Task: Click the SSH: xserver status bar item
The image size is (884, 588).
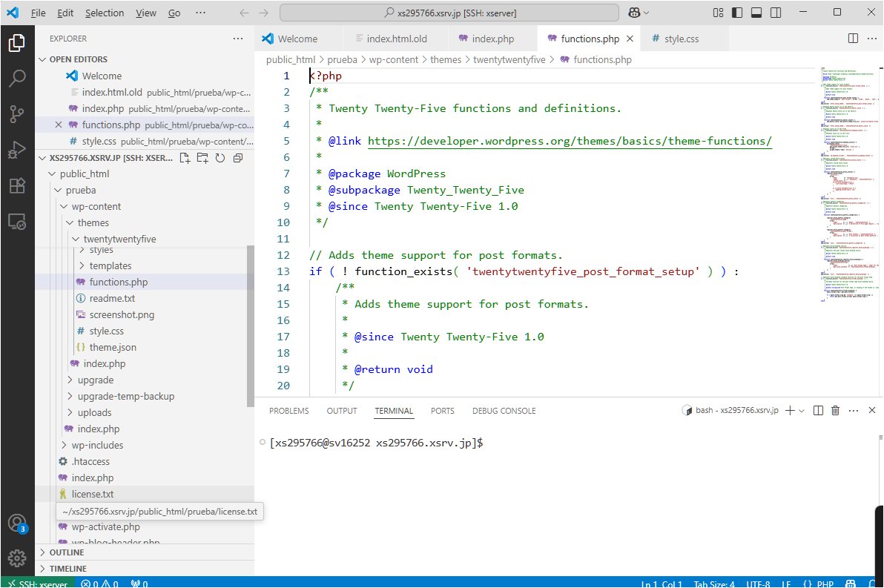Action: 38,584
